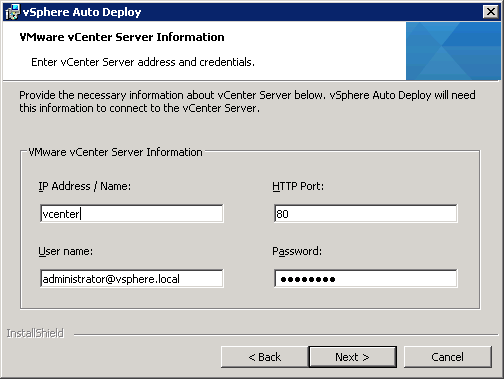
Task: Click the 'Password:' label
Action: pos(297,251)
